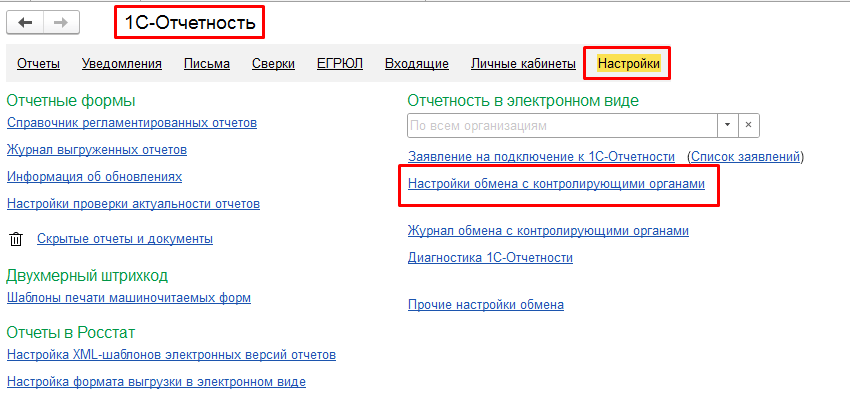Image resolution: width=850 pixels, height=404 pixels.
Task: Select the Письма tab
Action: 207,64
